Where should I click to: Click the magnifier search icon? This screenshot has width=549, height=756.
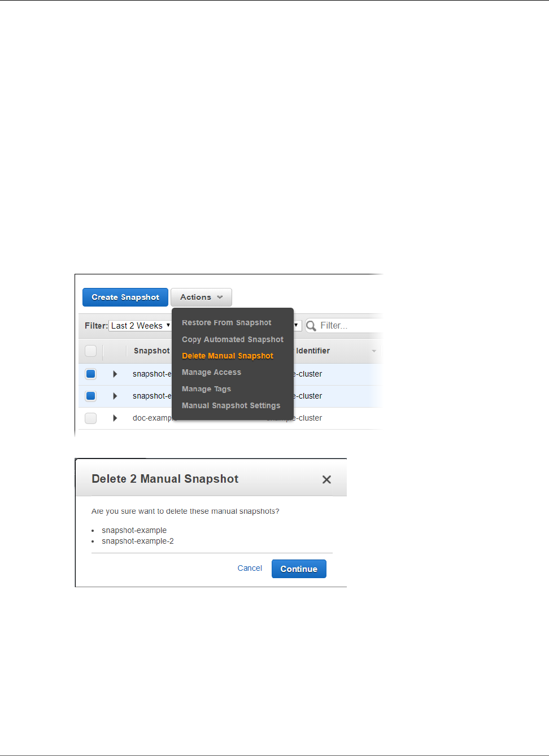pos(311,326)
